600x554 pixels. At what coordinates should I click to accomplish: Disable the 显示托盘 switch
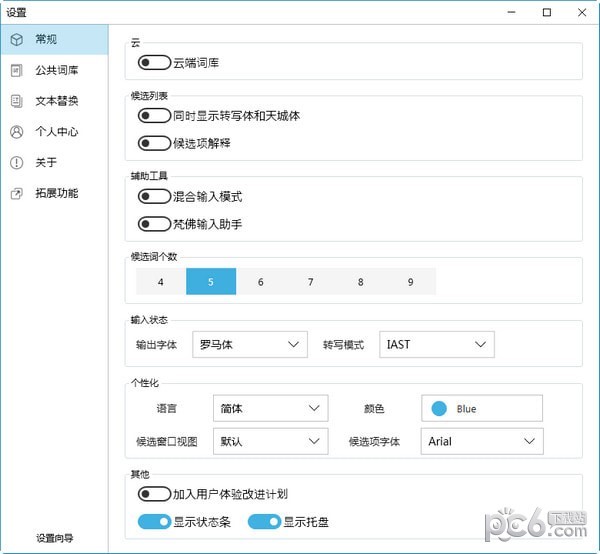click(x=264, y=521)
